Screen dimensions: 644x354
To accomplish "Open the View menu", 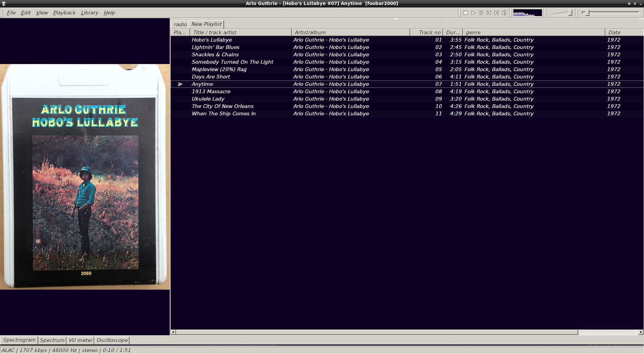I will (42, 13).
